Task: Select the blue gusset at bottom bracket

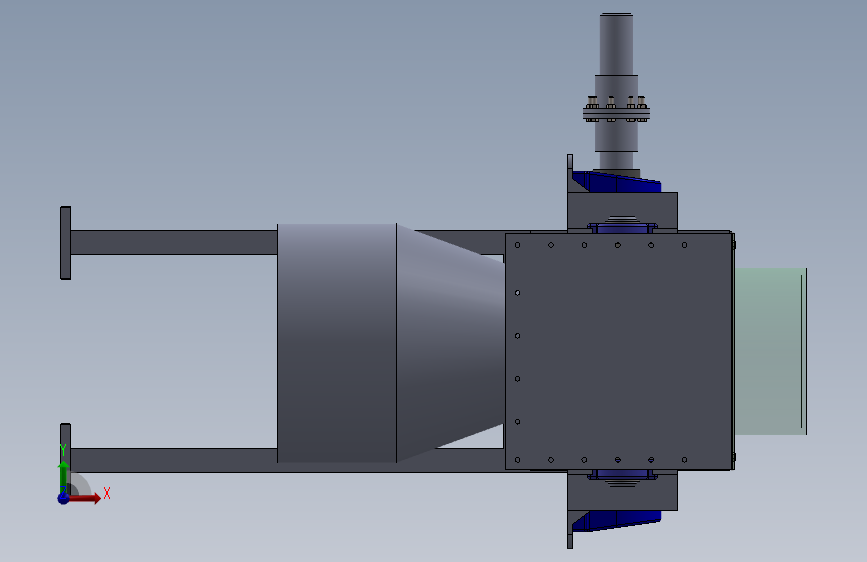Action: click(x=617, y=521)
